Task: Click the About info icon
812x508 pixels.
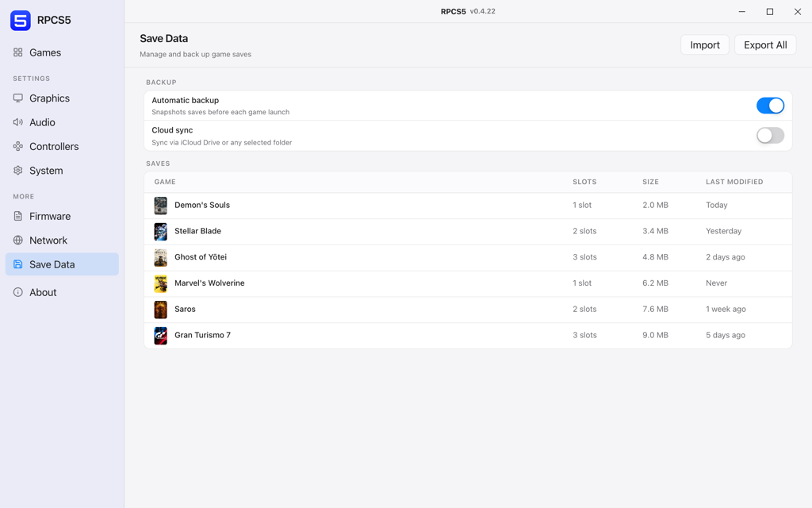Action: tap(18, 292)
